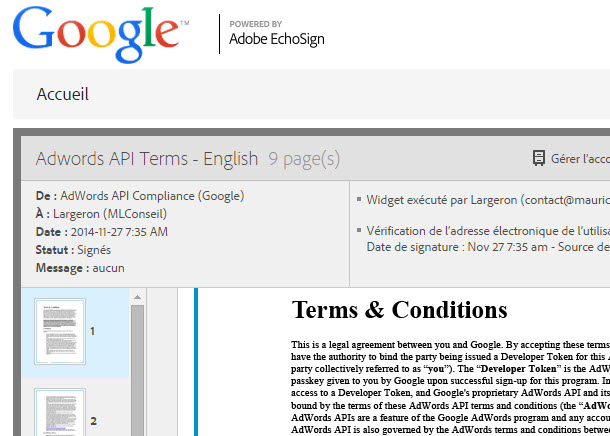Click the status 'Signés'
The width and height of the screenshot is (610, 436).
coord(94,250)
